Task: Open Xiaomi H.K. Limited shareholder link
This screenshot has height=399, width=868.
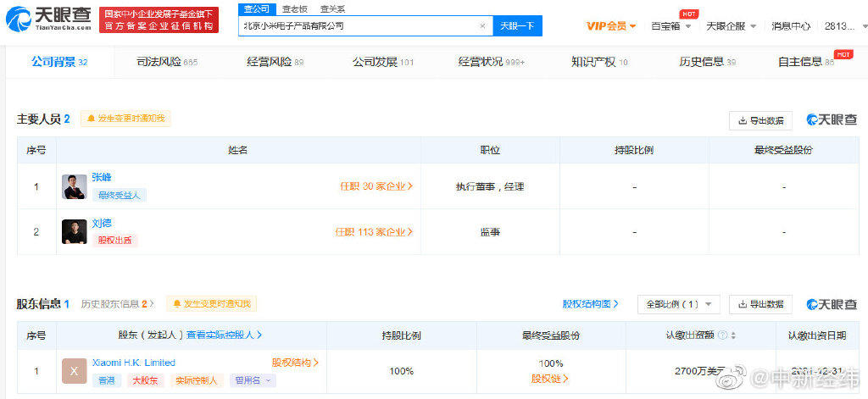Action: pos(133,363)
